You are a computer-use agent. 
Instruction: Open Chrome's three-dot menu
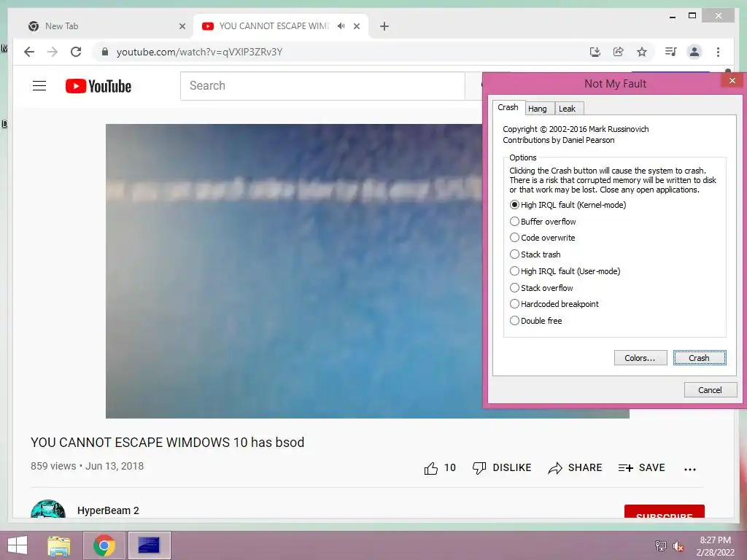click(718, 52)
